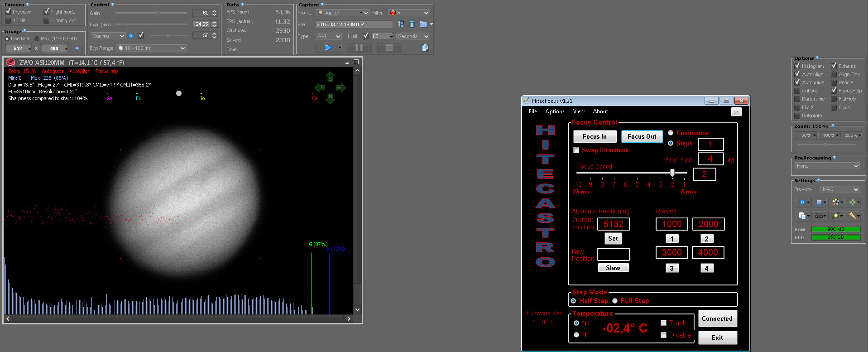The height and width of the screenshot is (352, 868).
Task: Click the speed gauge icon in Settings
Action: pyautogui.click(x=819, y=216)
